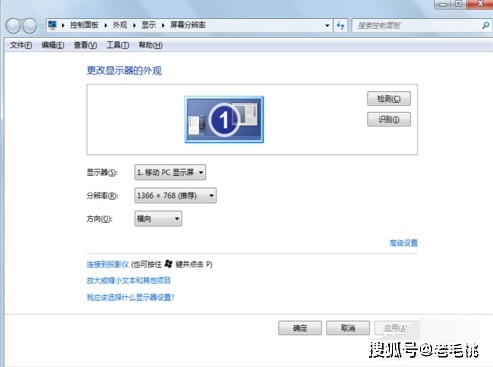Click the 识别(I) identify button
The width and height of the screenshot is (493, 367).
(x=389, y=119)
